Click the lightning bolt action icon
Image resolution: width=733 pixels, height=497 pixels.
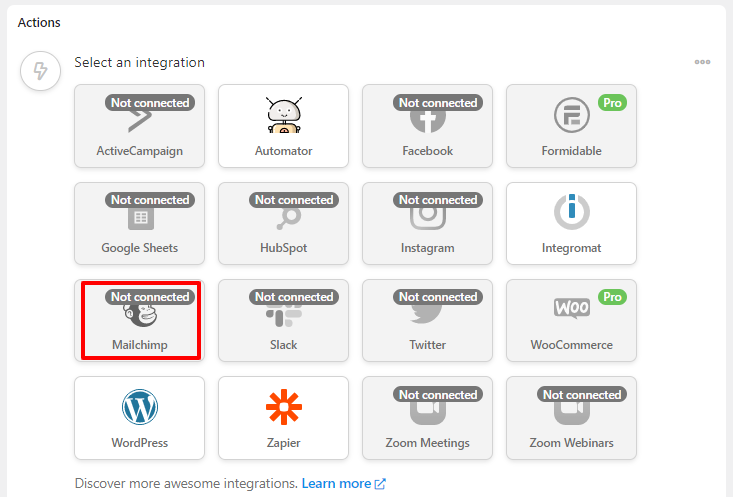point(40,71)
